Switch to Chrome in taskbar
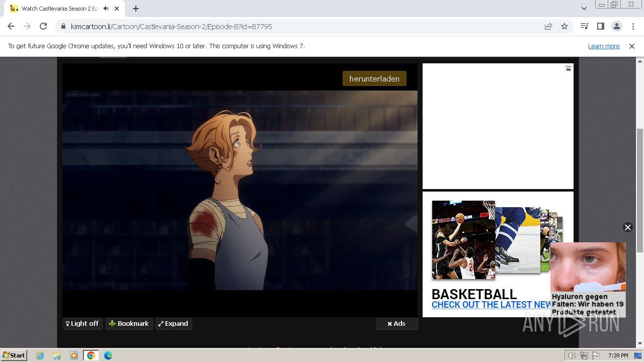The image size is (644, 362). (x=91, y=355)
